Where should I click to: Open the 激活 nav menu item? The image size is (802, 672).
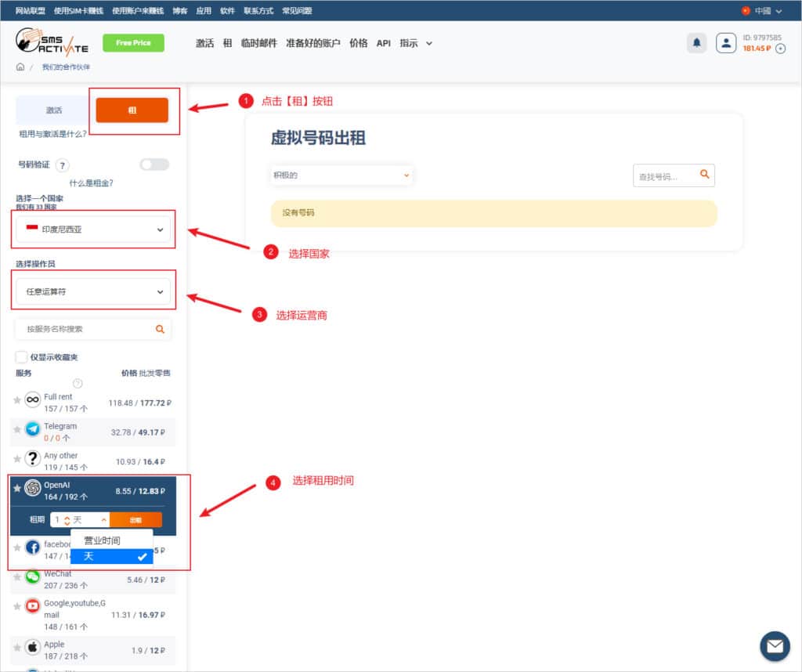[204, 44]
